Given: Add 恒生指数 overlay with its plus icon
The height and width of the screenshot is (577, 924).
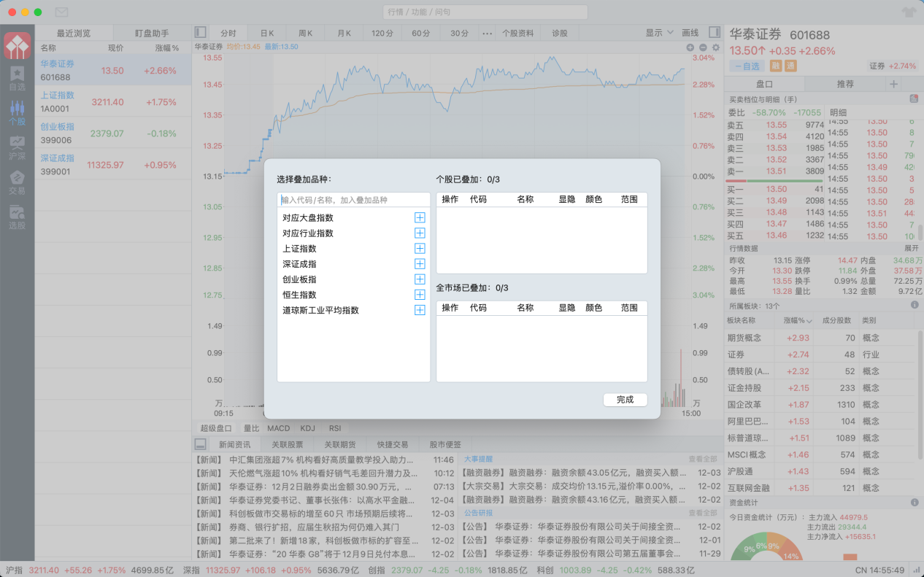Looking at the screenshot, I should 420,294.
